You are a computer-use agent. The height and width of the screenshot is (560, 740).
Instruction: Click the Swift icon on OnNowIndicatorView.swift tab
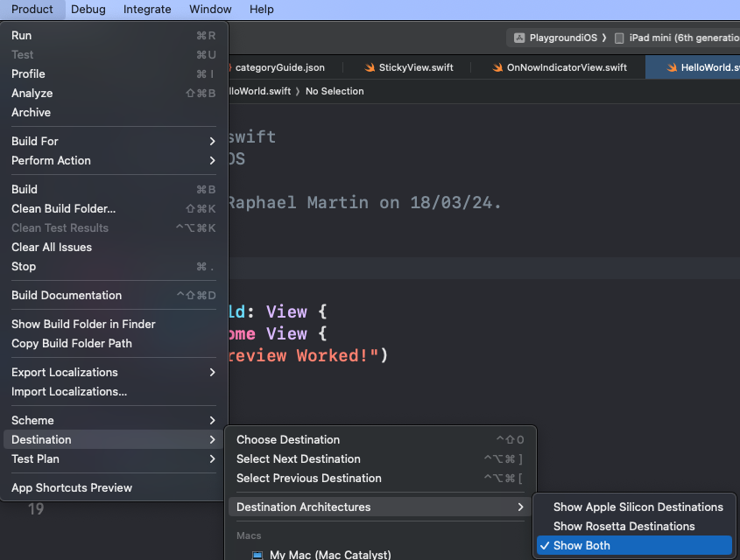497,67
